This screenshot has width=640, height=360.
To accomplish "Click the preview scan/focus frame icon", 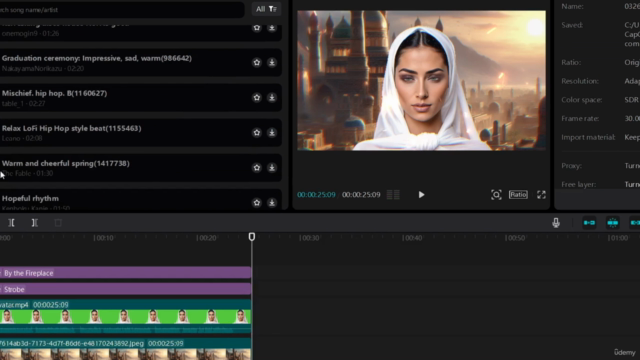I will [x=496, y=195].
